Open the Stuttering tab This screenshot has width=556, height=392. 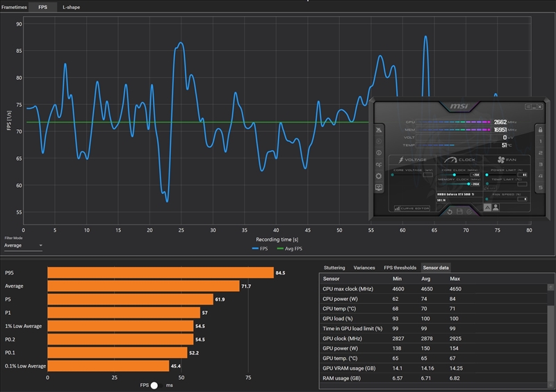[x=334, y=268]
